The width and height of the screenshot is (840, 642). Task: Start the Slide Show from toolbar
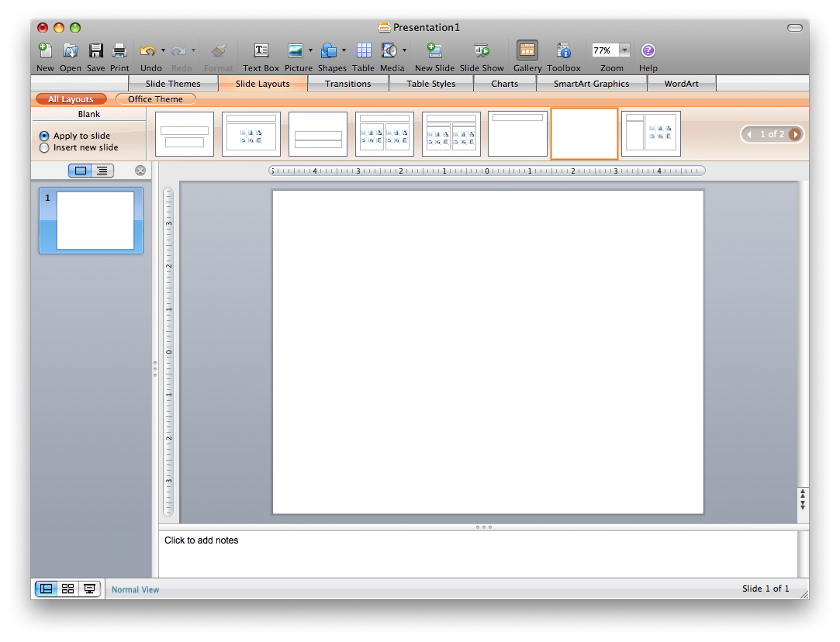(x=482, y=51)
